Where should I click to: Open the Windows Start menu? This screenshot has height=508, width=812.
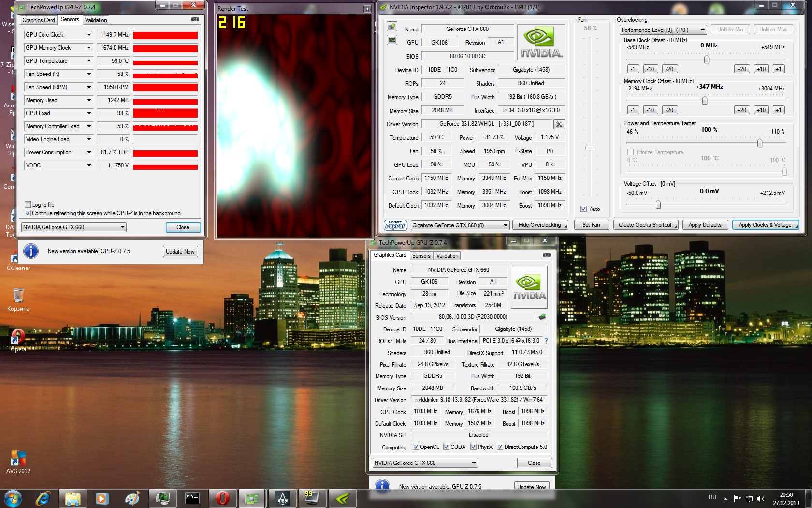click(x=13, y=498)
